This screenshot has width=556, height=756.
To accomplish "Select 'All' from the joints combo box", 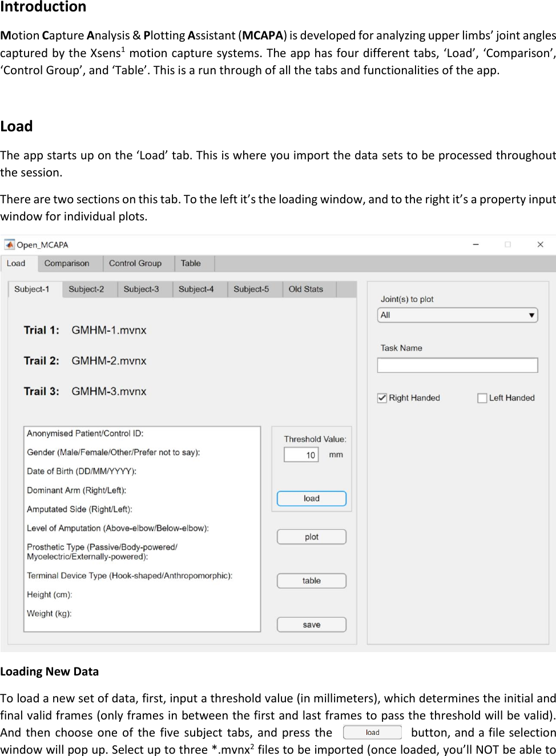I will coord(457,315).
